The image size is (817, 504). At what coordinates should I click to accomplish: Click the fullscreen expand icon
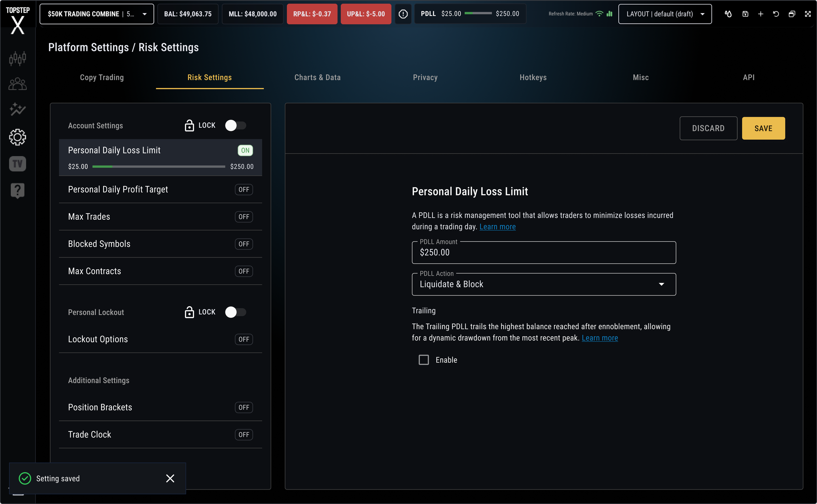click(x=808, y=14)
